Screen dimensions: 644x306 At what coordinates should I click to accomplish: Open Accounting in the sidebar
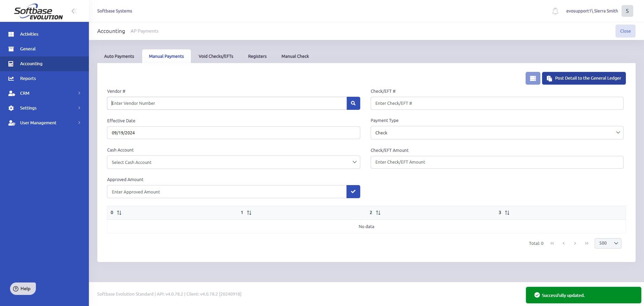(x=44, y=64)
